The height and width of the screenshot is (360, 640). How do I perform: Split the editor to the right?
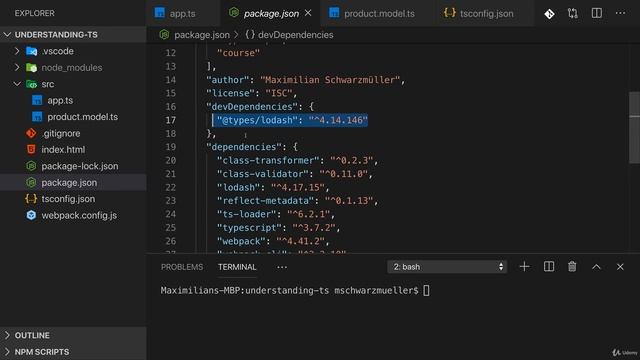tap(596, 13)
